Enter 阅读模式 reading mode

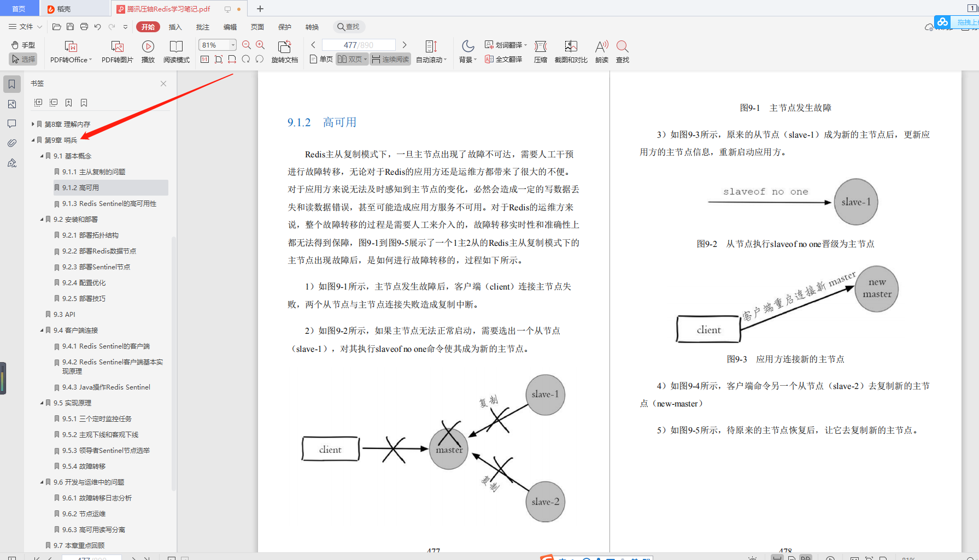pyautogui.click(x=176, y=52)
